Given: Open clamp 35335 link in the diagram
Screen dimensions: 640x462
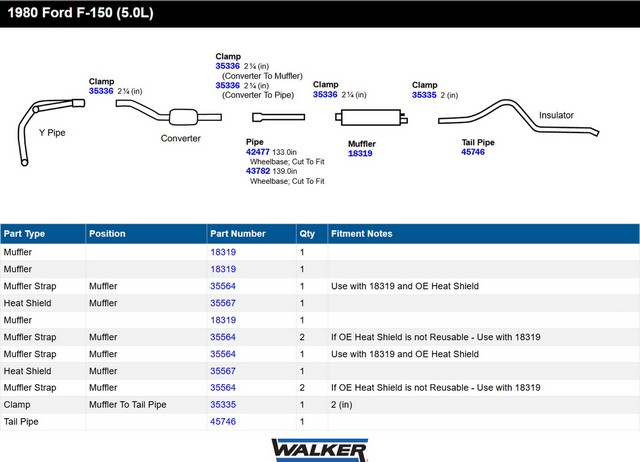Looking at the screenshot, I should tap(424, 95).
